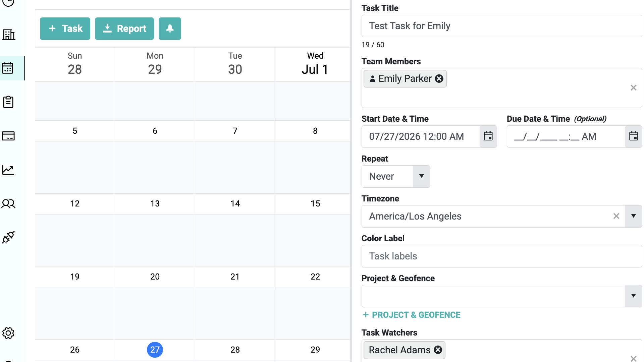
Task: Expand the Repeat dropdown
Action: pyautogui.click(x=422, y=176)
